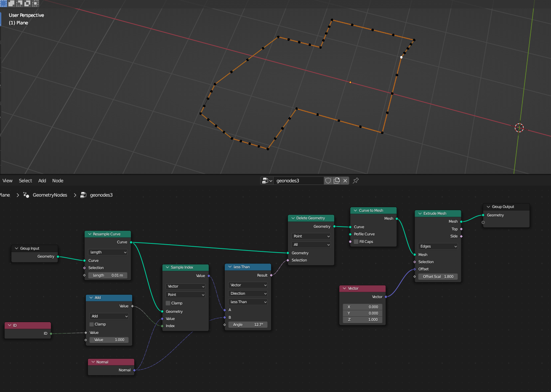
Task: Click the GeometryNodes breadcrumb
Action: click(x=50, y=195)
